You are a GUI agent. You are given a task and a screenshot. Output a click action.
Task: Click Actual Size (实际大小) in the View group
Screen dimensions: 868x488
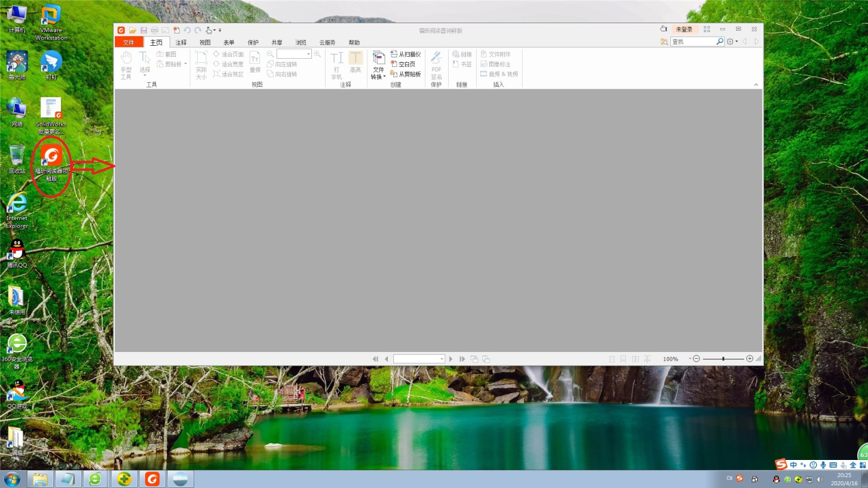click(x=201, y=66)
